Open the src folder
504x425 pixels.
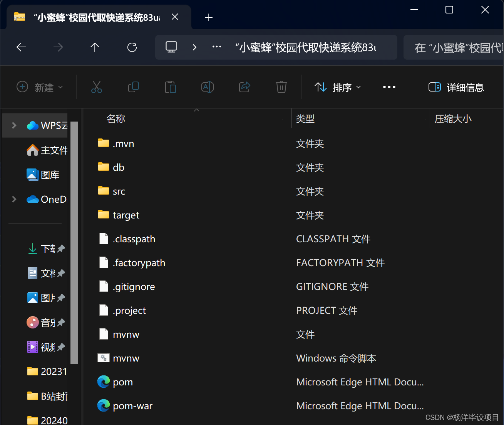point(119,191)
